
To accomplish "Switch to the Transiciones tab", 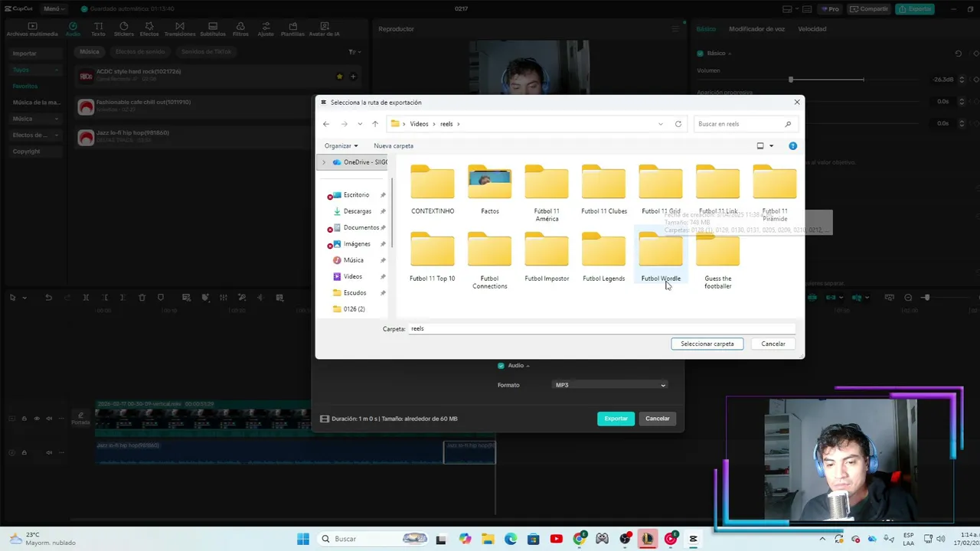I will tap(180, 29).
